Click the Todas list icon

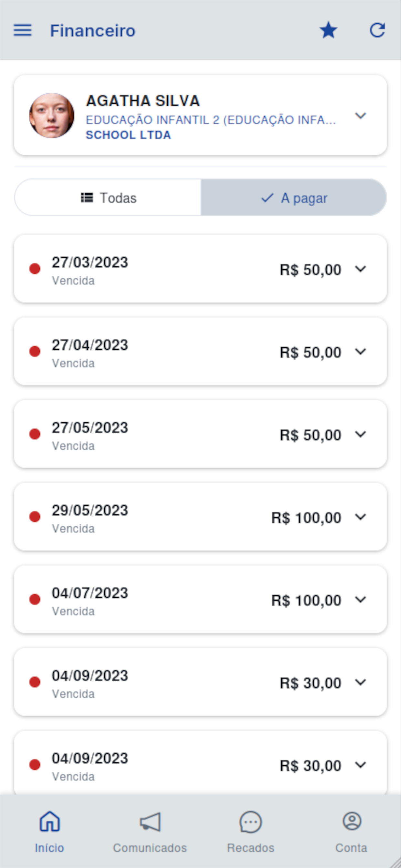tap(87, 198)
